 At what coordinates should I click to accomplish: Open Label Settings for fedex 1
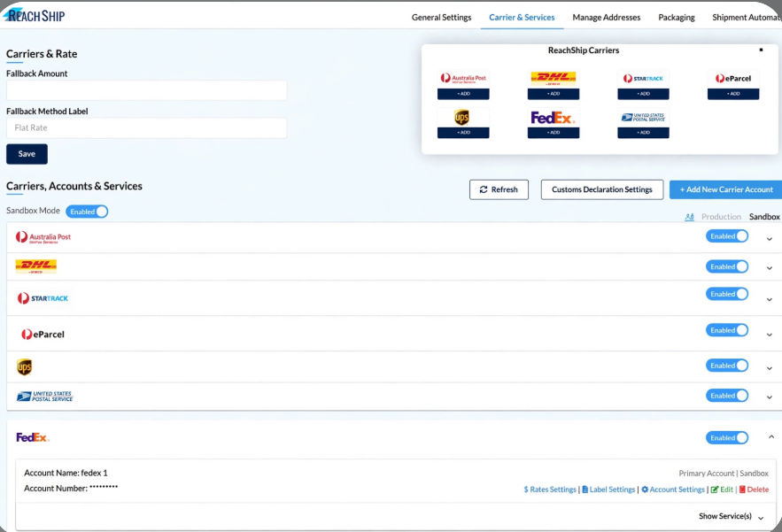[608, 490]
